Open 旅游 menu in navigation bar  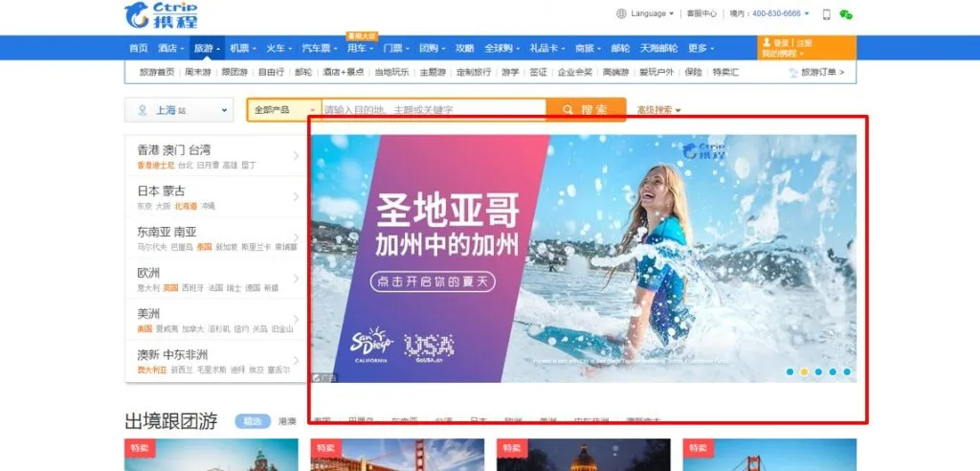tap(207, 48)
